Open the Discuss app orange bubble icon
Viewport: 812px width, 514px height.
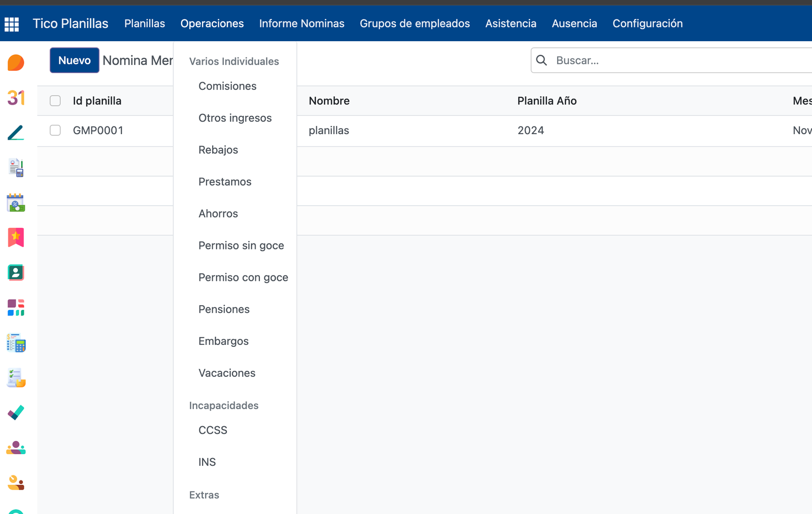coord(16,63)
